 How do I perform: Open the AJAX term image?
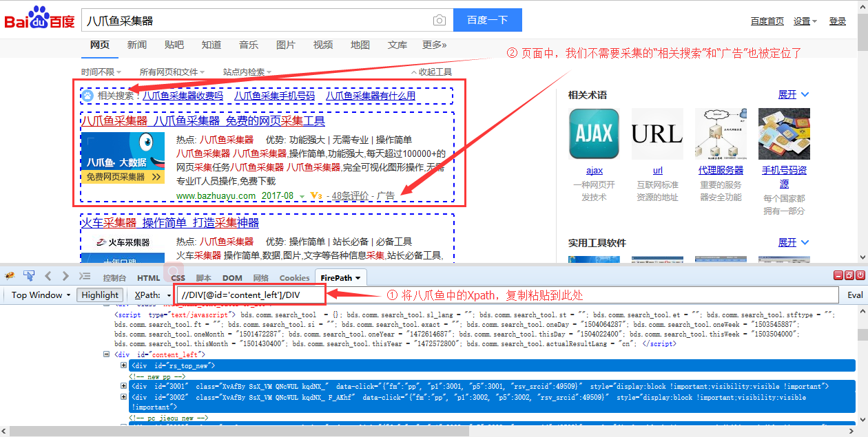point(594,134)
